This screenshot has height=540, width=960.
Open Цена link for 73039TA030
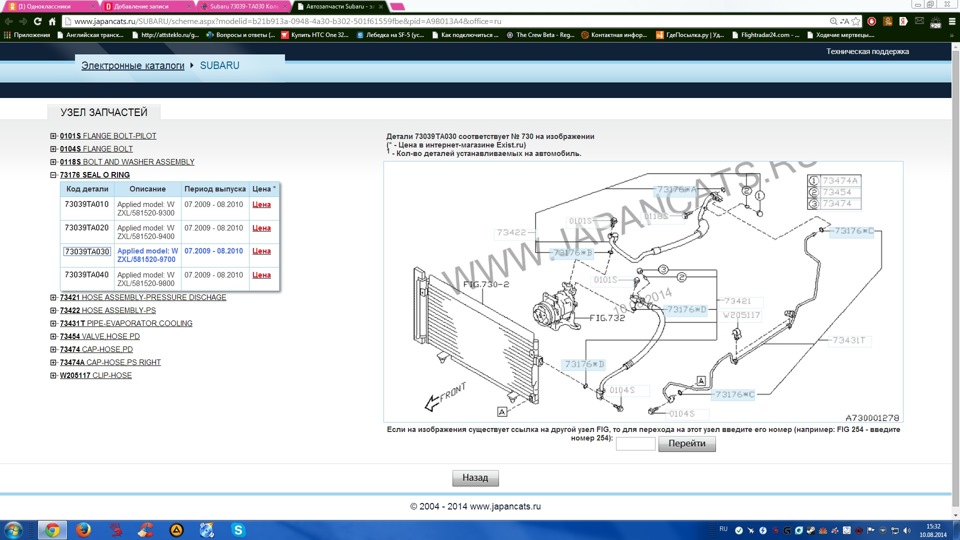(x=261, y=251)
